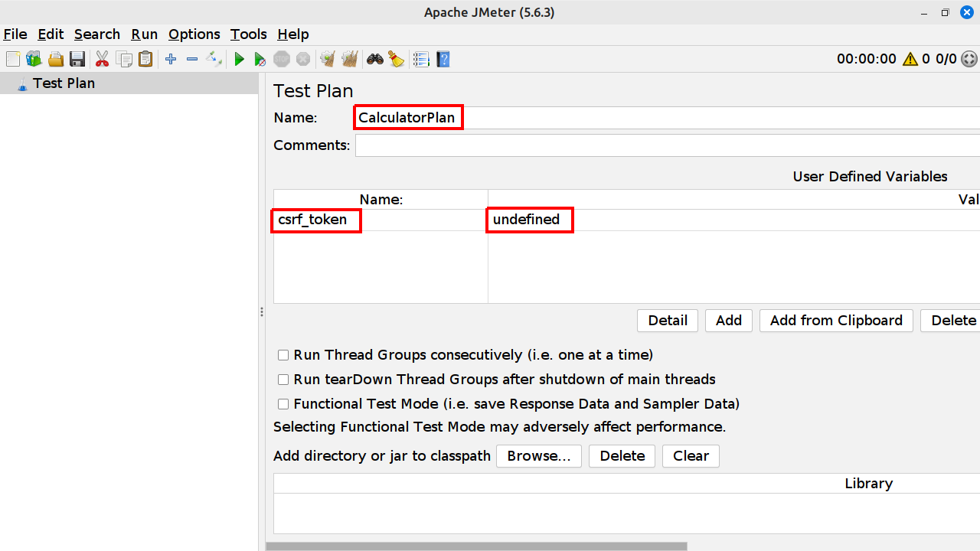Open the File menu
Viewport: 980px width, 551px height.
tap(15, 34)
